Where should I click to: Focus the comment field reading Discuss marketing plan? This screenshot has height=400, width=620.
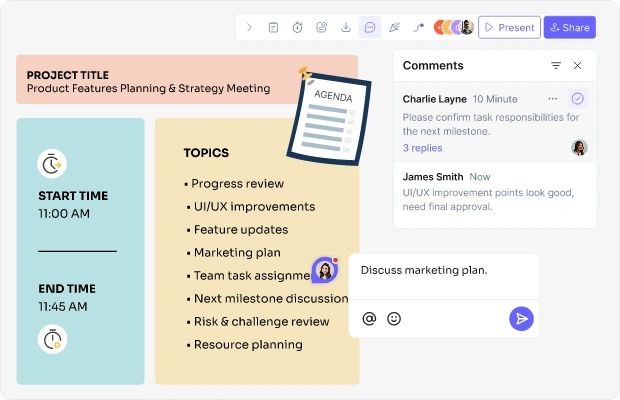[444, 276]
